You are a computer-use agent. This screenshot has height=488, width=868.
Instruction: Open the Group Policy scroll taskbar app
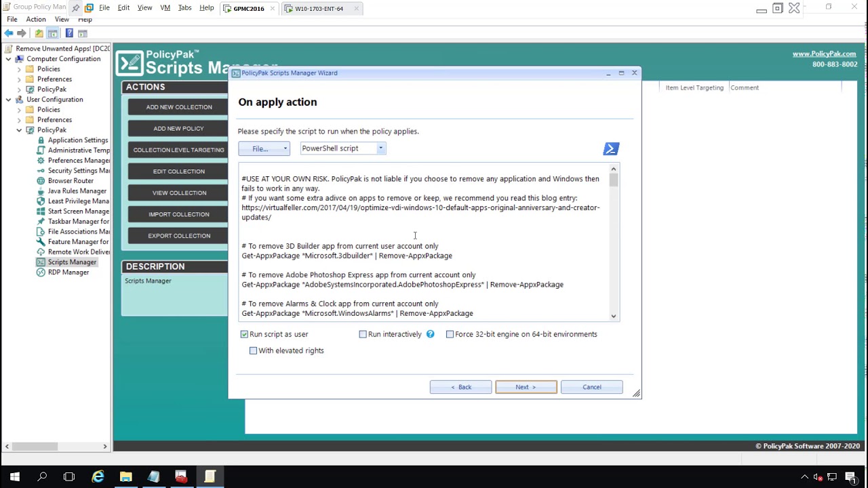click(x=210, y=477)
